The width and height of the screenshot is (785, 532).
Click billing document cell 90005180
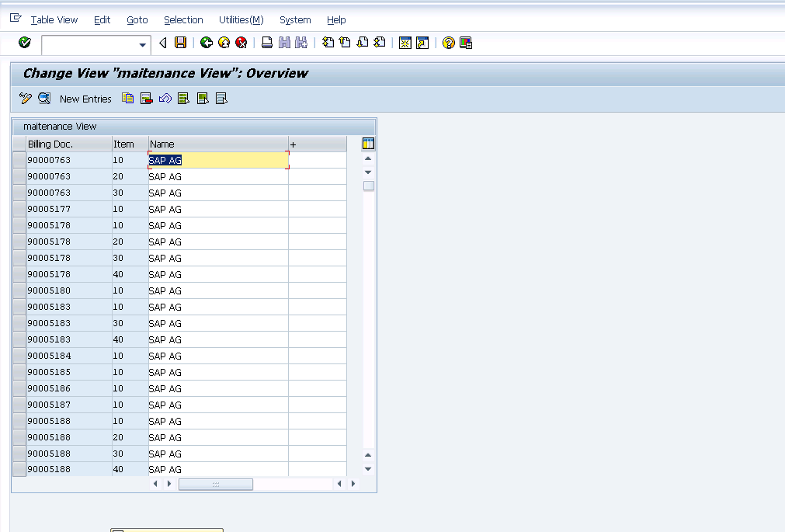[69, 290]
